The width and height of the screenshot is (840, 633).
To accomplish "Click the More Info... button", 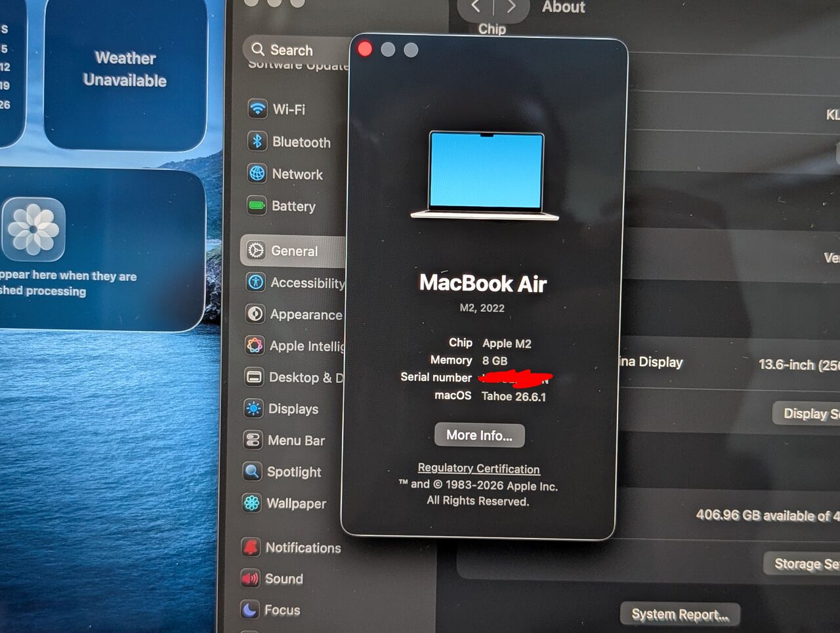I will click(480, 435).
